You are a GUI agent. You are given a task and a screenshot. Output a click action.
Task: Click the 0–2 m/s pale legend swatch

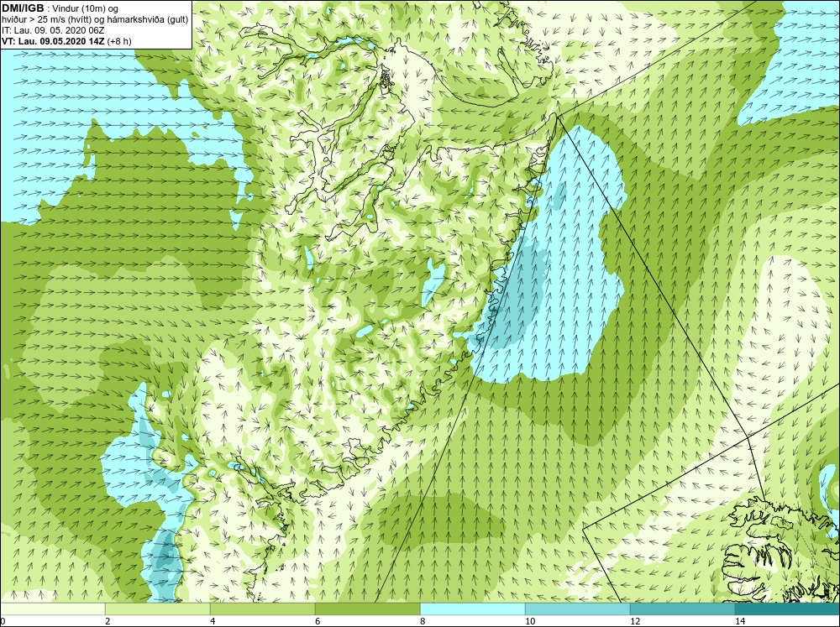53,609
